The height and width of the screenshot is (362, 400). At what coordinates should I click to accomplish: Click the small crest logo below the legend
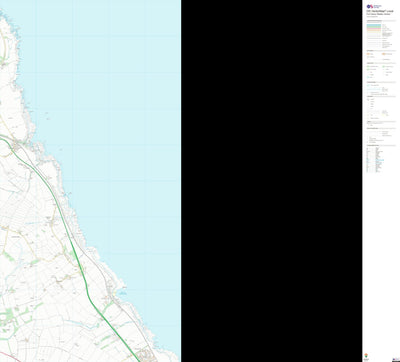click(367, 355)
